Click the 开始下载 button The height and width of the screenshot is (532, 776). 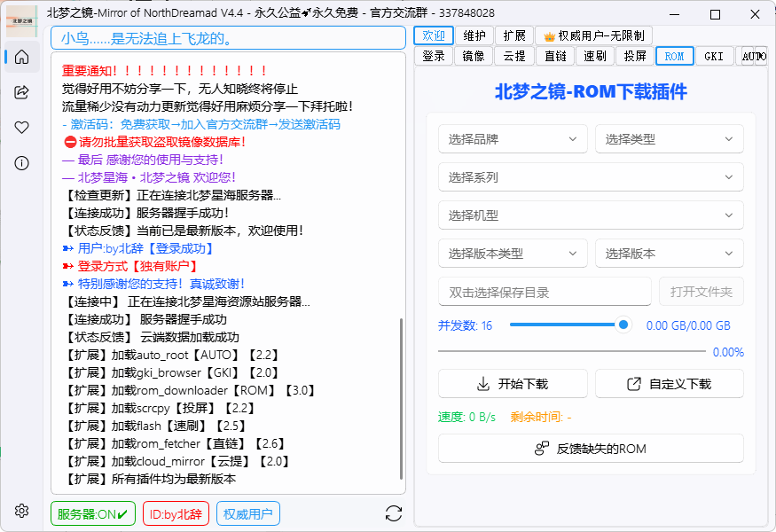pyautogui.click(x=513, y=384)
